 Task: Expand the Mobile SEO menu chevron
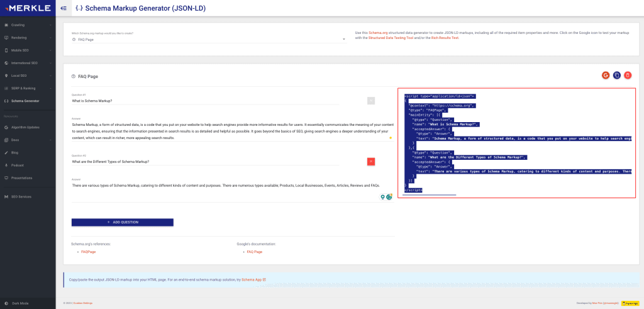50,50
